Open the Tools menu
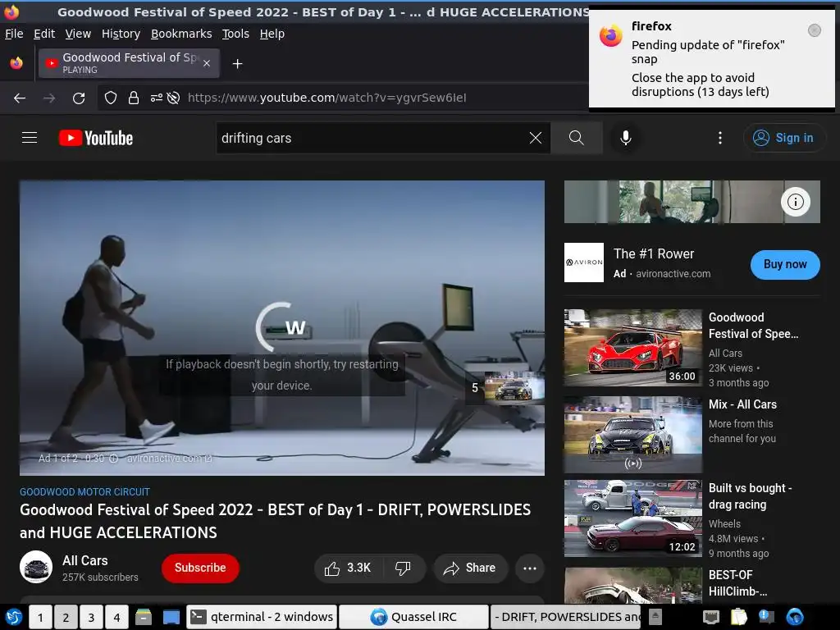 [x=235, y=34]
